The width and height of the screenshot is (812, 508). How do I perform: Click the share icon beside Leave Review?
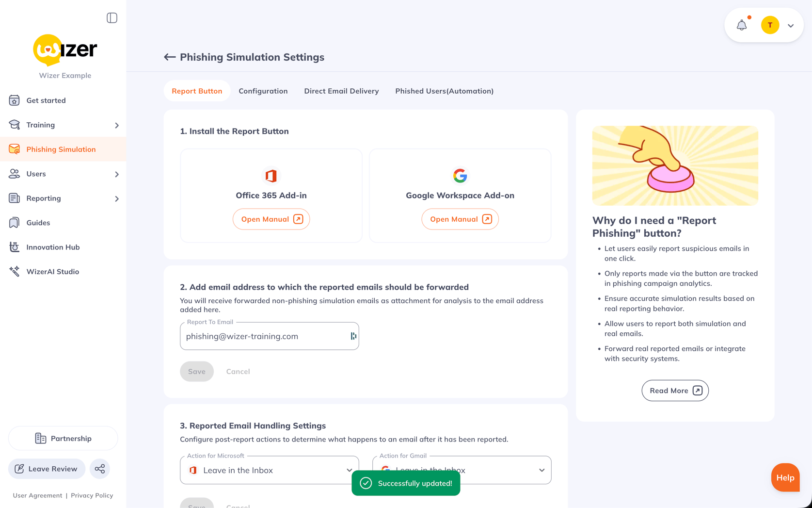[100, 469]
